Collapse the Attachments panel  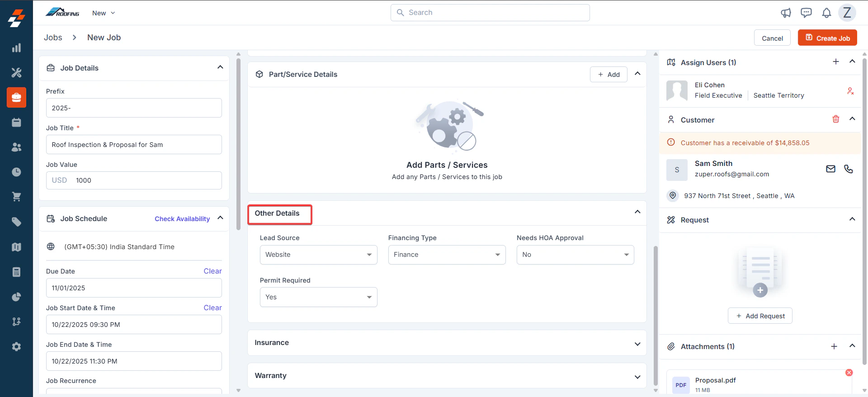(x=852, y=345)
